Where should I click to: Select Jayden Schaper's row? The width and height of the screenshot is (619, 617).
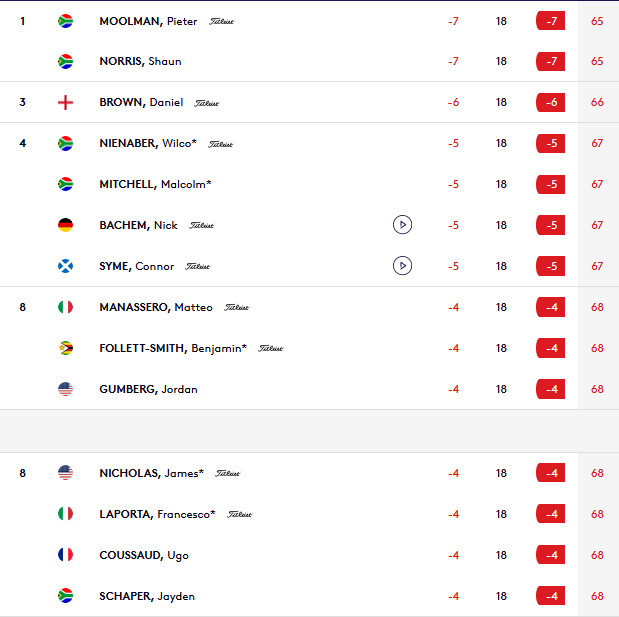[310, 596]
